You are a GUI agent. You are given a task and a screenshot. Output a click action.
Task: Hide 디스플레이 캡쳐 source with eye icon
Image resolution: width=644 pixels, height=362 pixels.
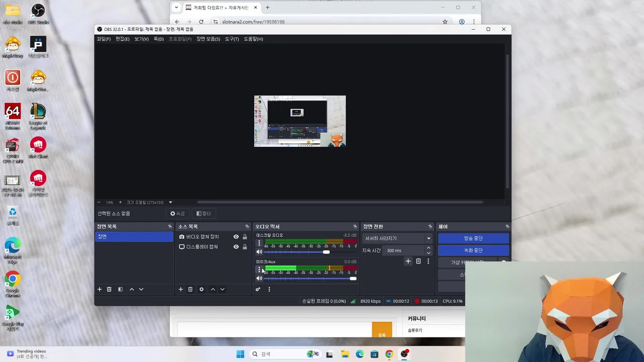point(236,247)
